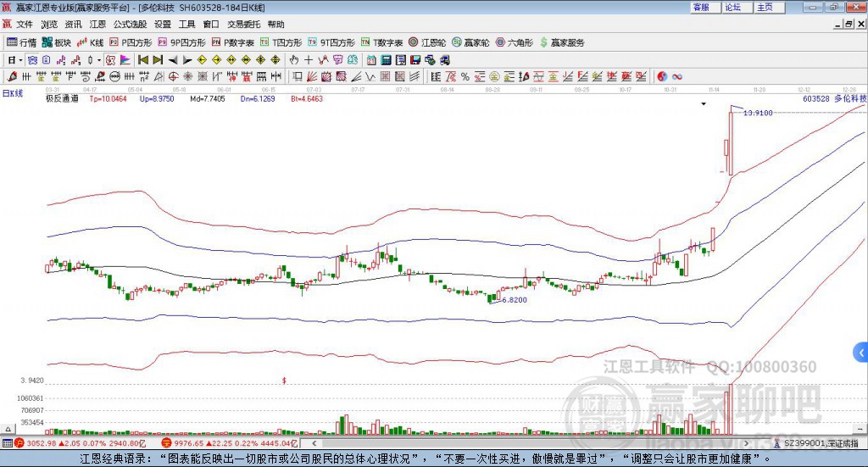Click the 极反通道 indicator name
This screenshot has height=467, width=868.
tap(62, 98)
